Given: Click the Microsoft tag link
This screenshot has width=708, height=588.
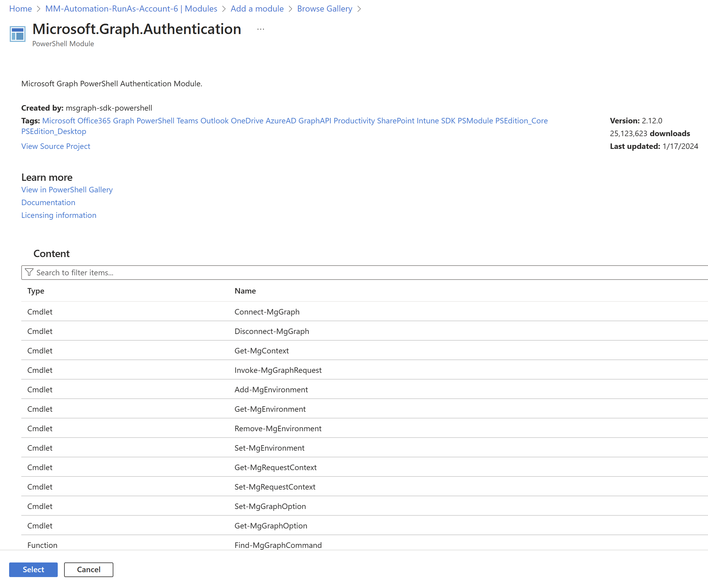Looking at the screenshot, I should click(x=59, y=120).
